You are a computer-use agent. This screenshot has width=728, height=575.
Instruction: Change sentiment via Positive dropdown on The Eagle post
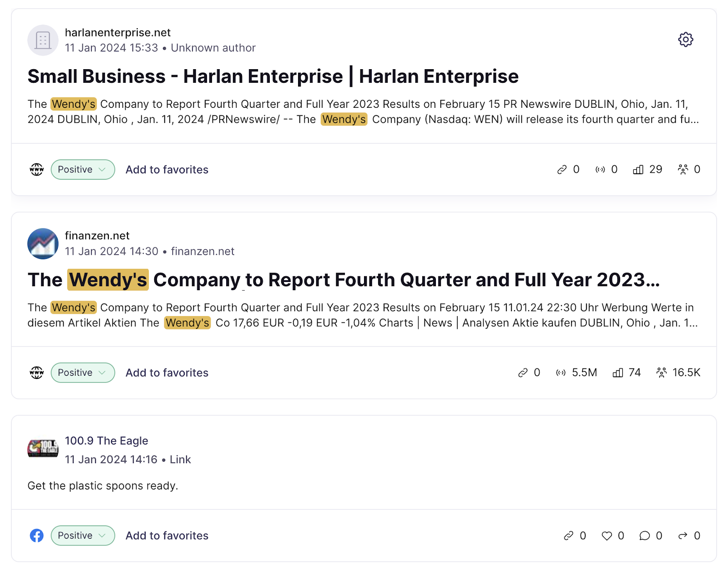point(82,535)
